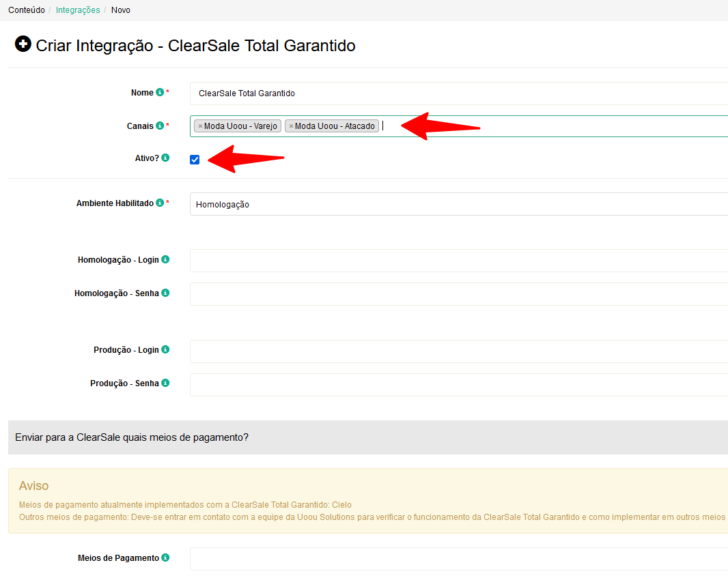Click the Homologação - Login label

[x=118, y=260]
